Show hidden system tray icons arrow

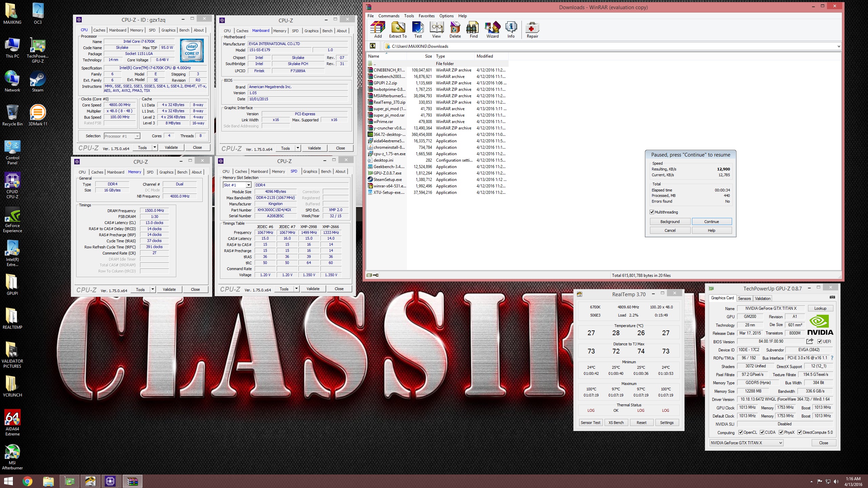click(x=811, y=482)
